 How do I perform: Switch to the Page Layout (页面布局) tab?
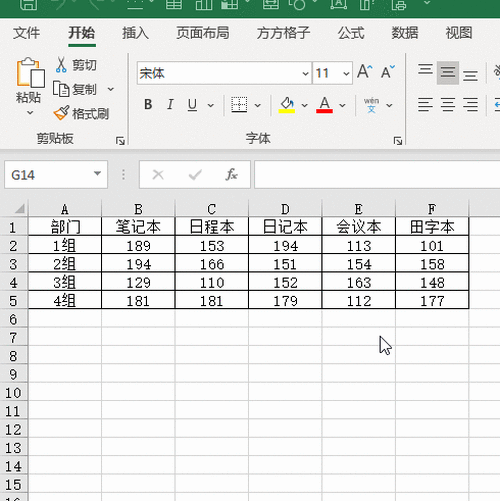(203, 33)
